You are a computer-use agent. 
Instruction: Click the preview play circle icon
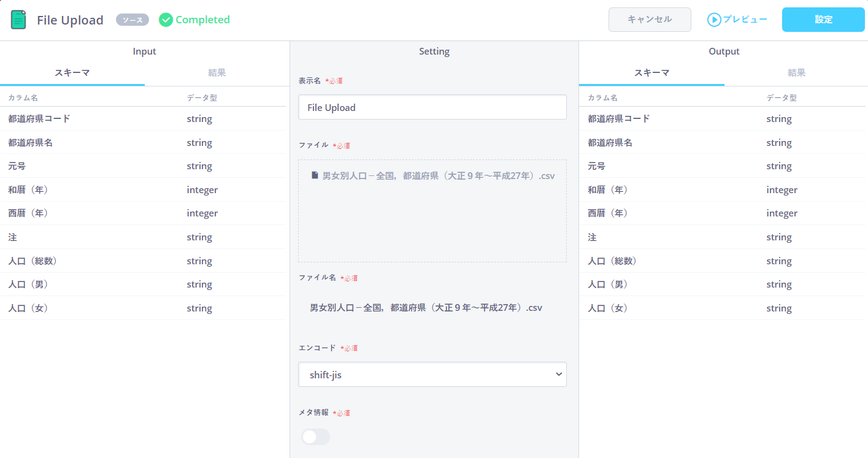tap(714, 20)
